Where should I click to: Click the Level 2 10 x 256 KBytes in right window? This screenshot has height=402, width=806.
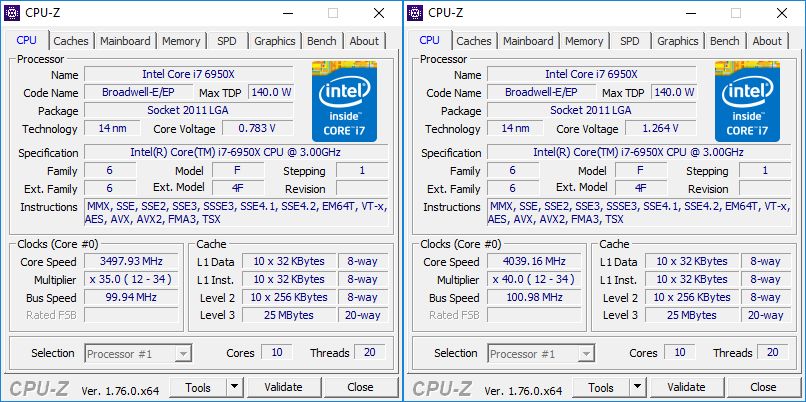click(692, 297)
